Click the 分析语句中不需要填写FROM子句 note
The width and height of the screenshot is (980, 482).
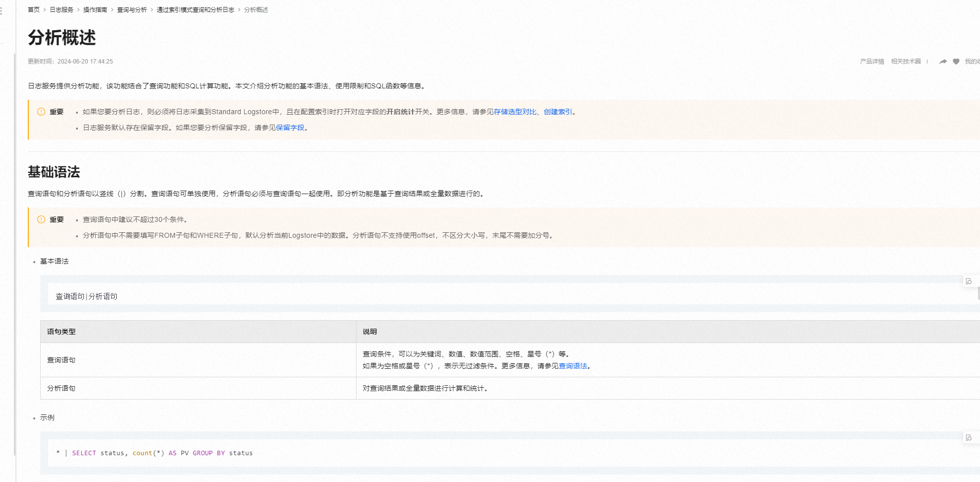tap(319, 235)
